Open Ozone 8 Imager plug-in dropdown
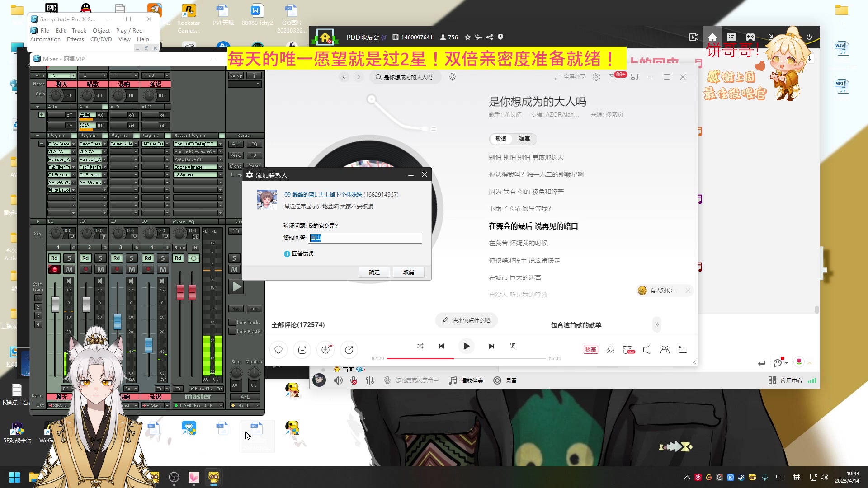Image resolution: width=868 pixels, height=488 pixels. [221, 167]
